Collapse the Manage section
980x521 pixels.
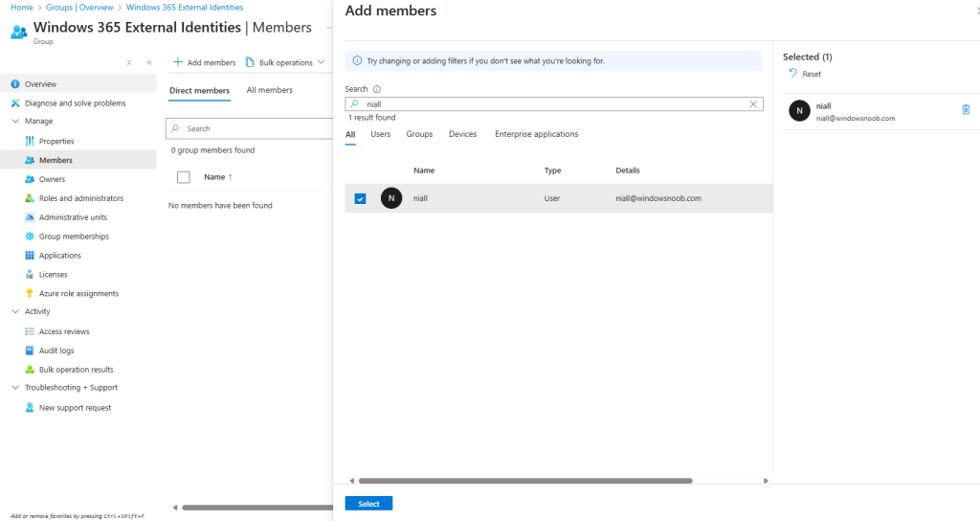(14, 122)
